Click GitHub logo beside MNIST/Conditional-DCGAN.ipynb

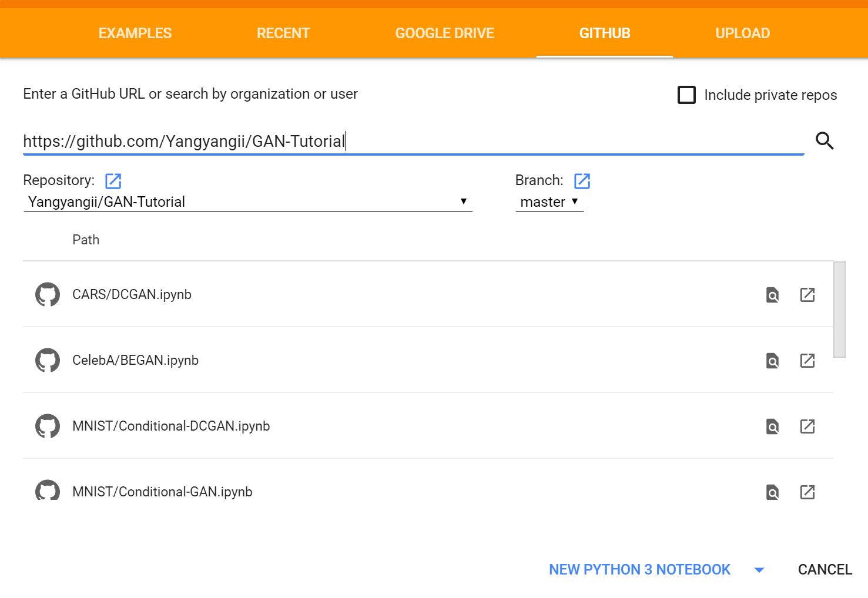[x=48, y=426]
